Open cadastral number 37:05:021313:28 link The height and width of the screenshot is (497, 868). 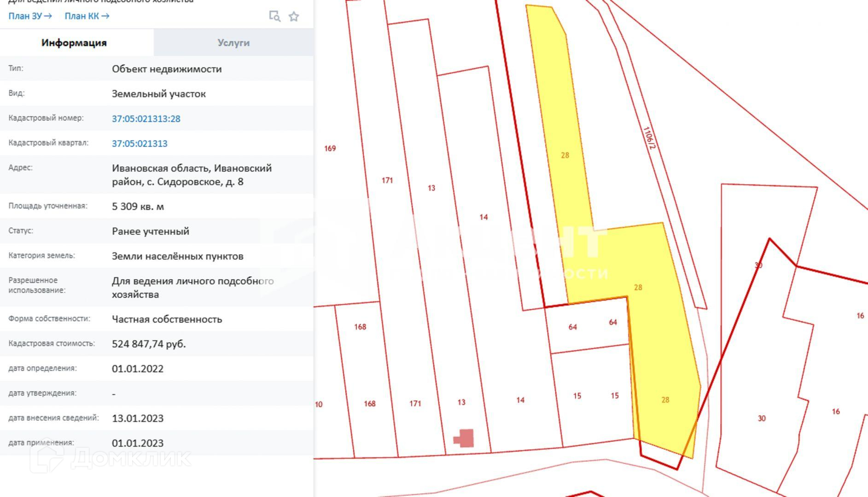[146, 119]
